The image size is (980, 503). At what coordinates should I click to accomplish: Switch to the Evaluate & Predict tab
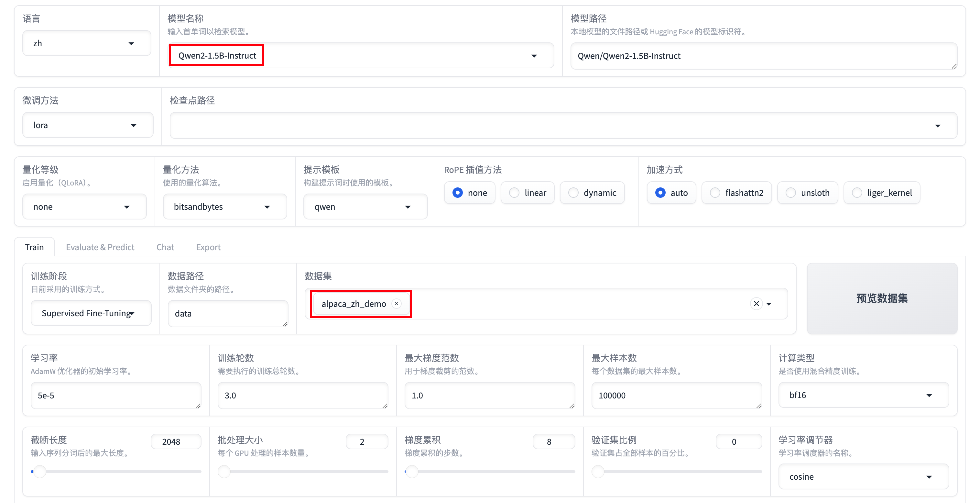100,247
